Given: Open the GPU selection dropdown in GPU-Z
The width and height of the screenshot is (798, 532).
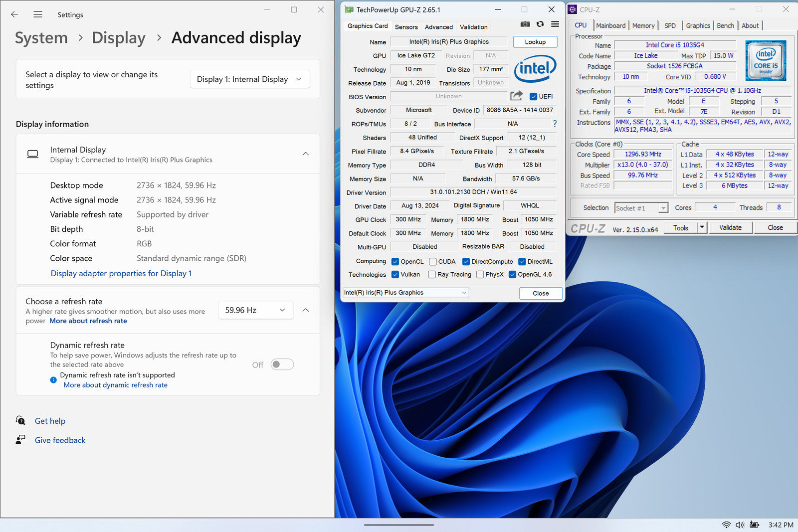Looking at the screenshot, I should click(x=405, y=293).
